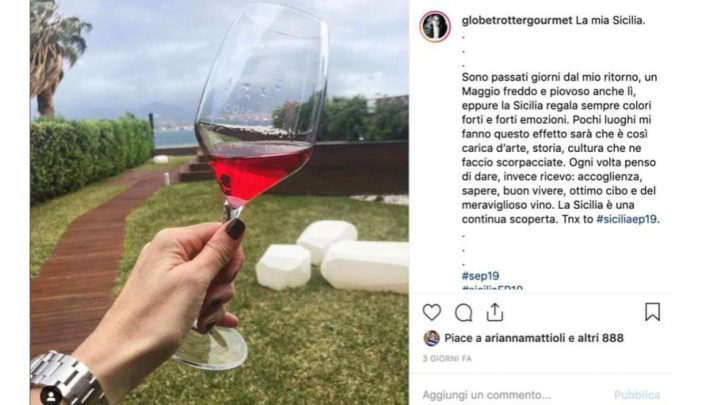Click the Pubblica button
This screenshot has height=405, width=720.
[x=637, y=395]
